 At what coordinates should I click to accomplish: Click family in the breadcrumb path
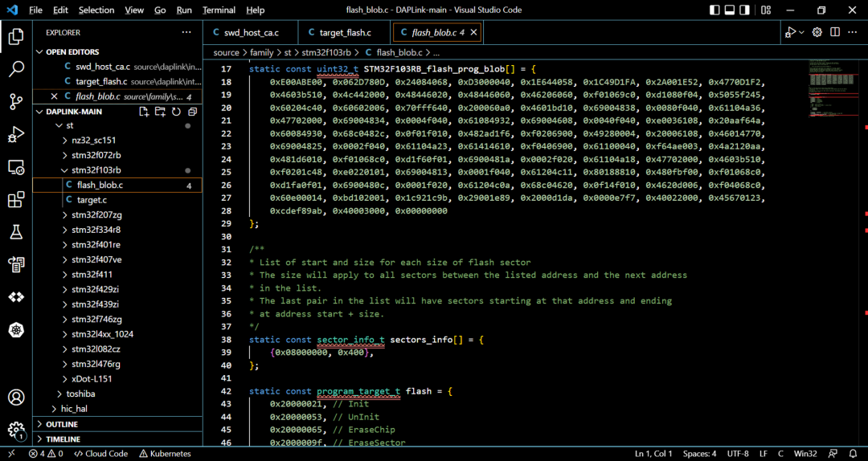click(262, 53)
